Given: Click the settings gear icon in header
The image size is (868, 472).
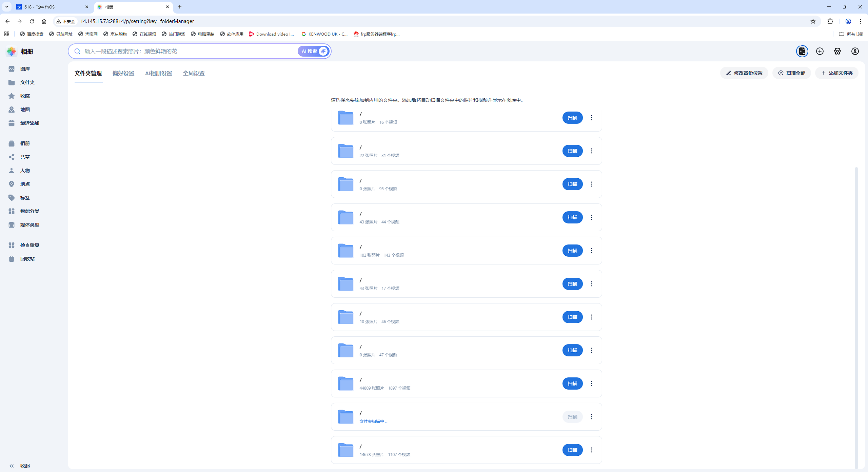Looking at the screenshot, I should pos(837,51).
